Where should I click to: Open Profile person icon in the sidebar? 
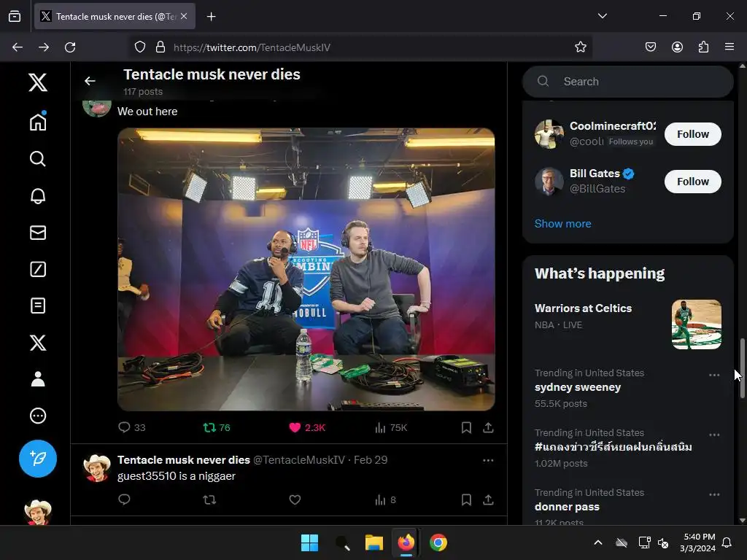38,379
